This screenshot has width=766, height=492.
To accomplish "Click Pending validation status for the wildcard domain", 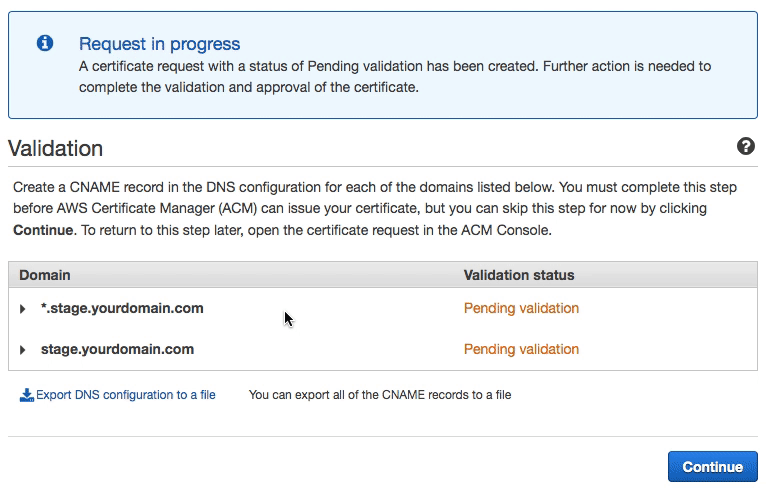I will point(521,308).
